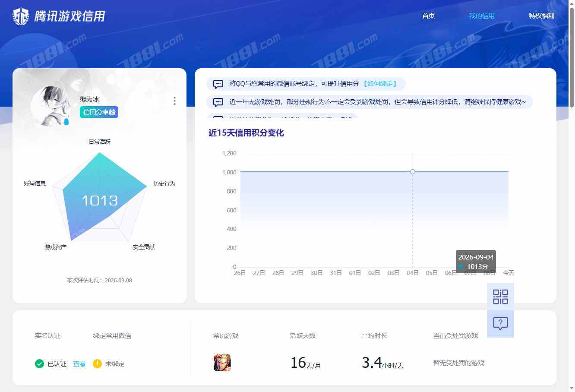Click the green check icon next to 已认证
The image size is (575, 392).
[39, 364]
